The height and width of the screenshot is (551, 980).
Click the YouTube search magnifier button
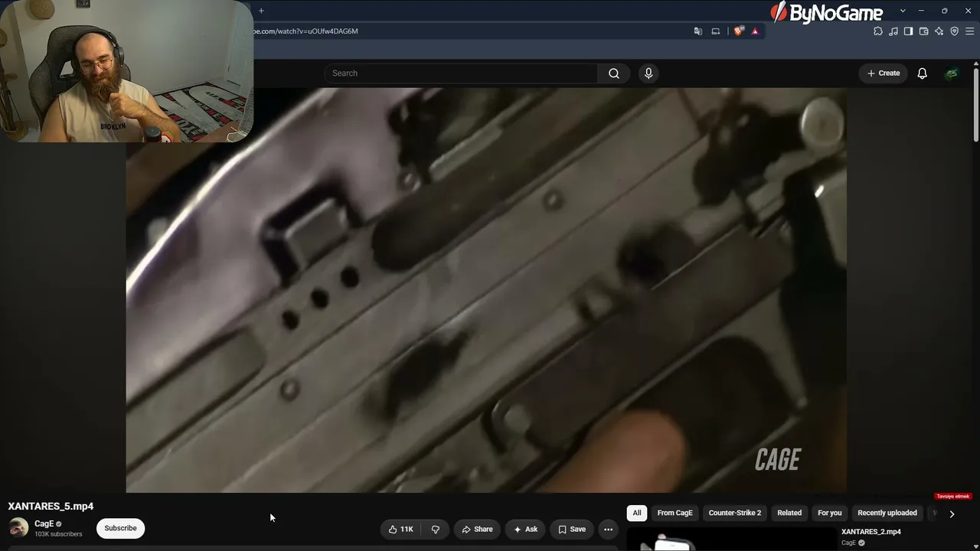pyautogui.click(x=614, y=73)
